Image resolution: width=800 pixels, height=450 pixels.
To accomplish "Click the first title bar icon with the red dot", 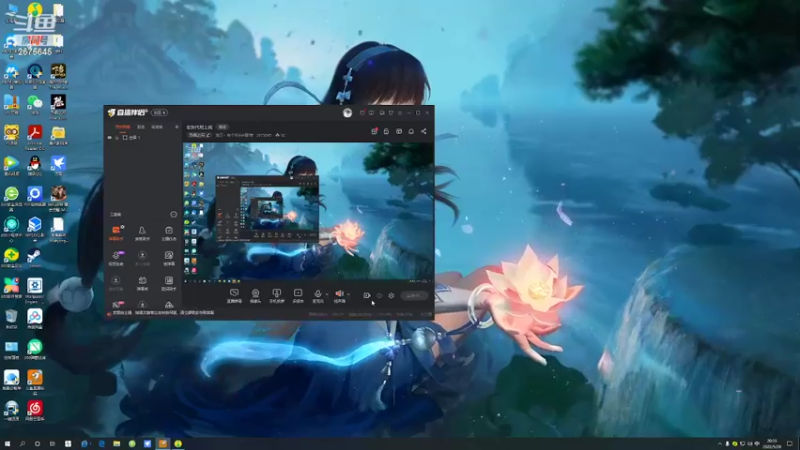I will pyautogui.click(x=362, y=113).
